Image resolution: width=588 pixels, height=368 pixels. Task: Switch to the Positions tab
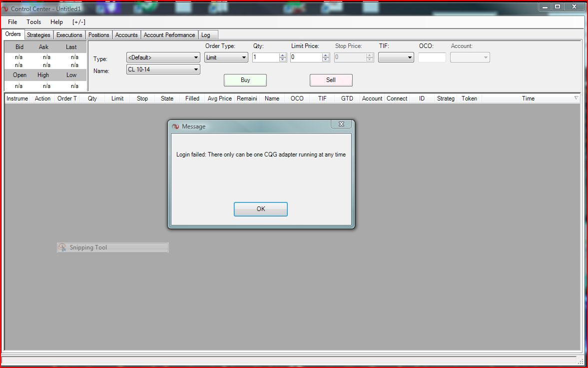tap(98, 35)
